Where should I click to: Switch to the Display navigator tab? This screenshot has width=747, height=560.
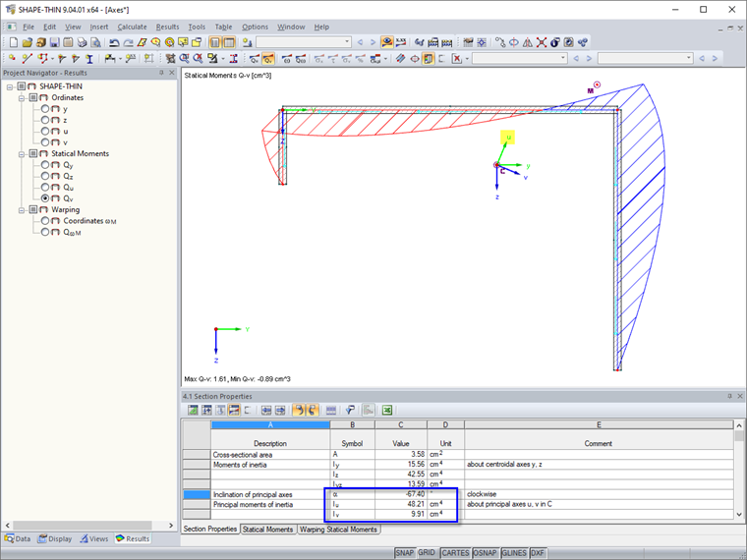(55, 538)
